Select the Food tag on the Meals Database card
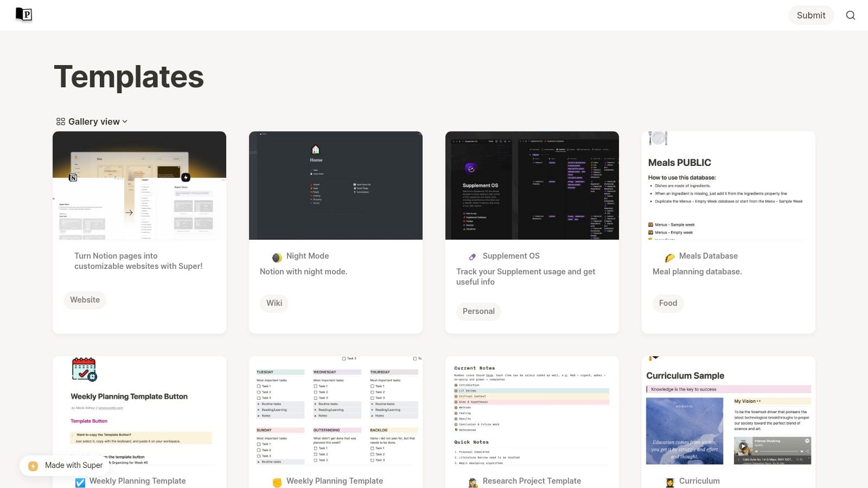Image resolution: width=868 pixels, height=488 pixels. (668, 303)
